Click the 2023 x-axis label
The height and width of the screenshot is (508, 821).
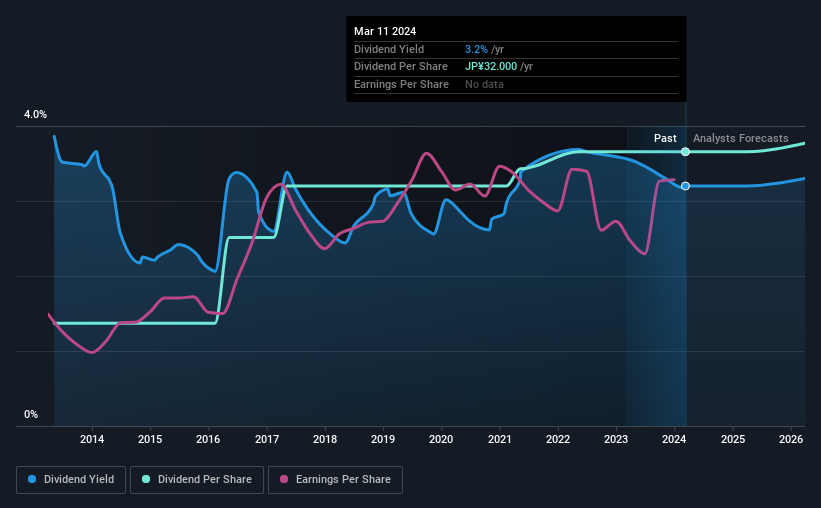pyautogui.click(x=616, y=439)
